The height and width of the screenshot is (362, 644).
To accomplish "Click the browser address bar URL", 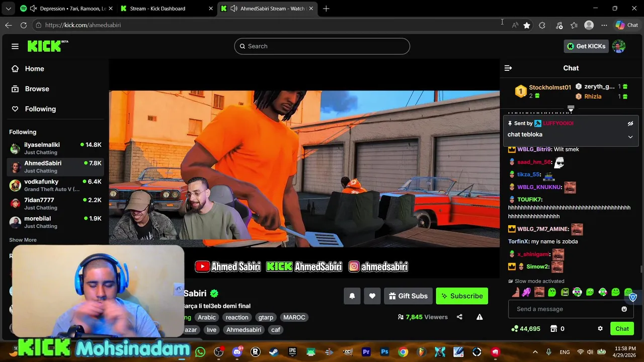I will point(83,25).
